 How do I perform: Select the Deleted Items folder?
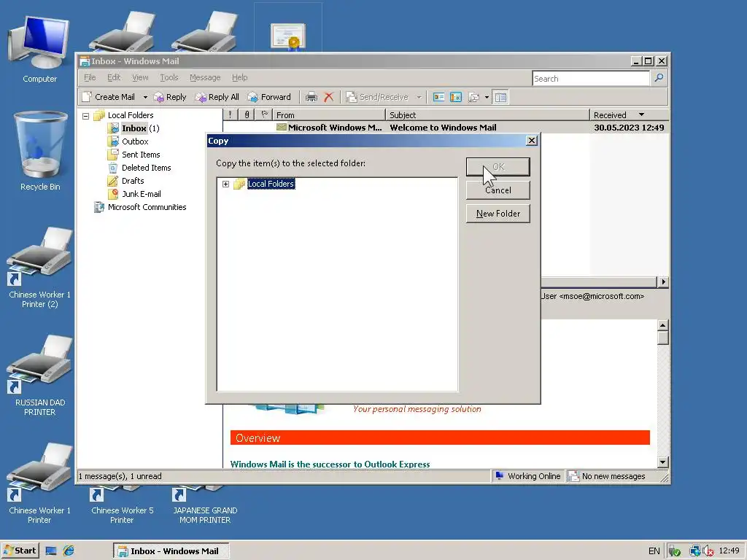pyautogui.click(x=146, y=168)
